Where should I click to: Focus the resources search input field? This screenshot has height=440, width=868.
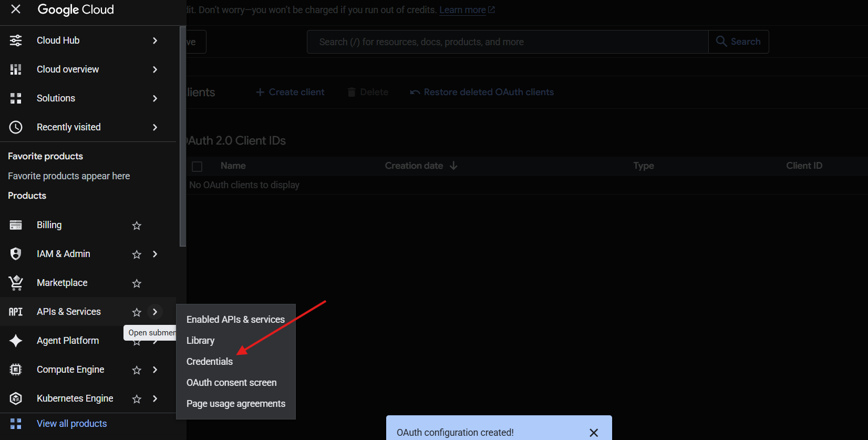coord(508,42)
